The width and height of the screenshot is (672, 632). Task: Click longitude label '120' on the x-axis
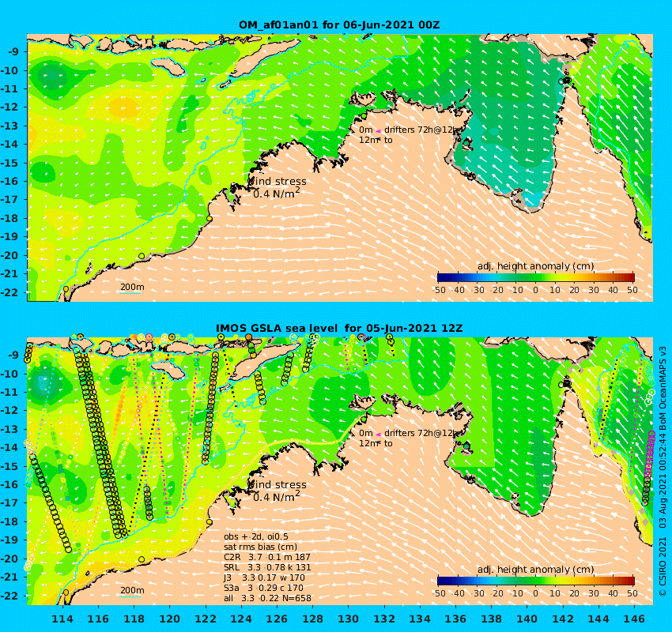(x=170, y=619)
